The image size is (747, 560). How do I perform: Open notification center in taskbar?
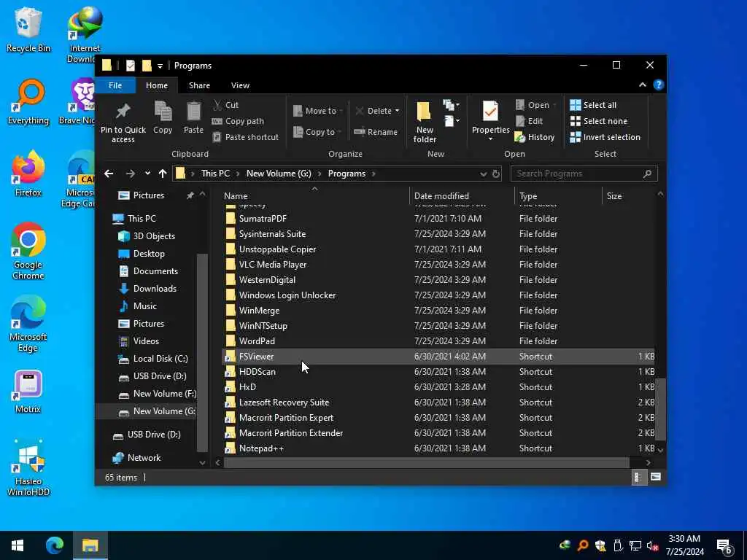pos(724,546)
